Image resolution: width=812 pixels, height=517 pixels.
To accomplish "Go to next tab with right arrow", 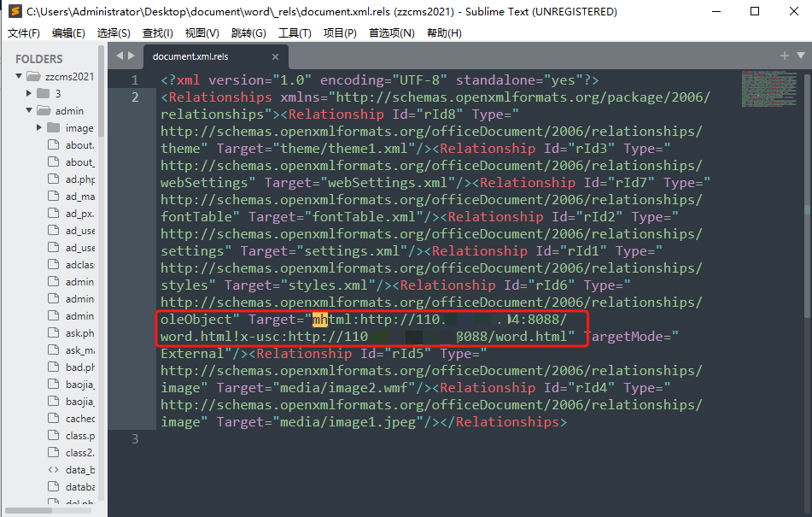I will click(131, 56).
